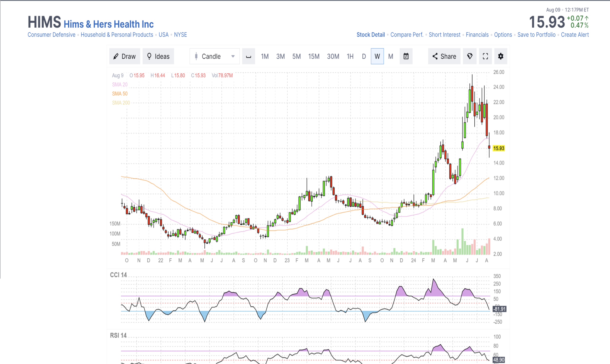The height and width of the screenshot is (364, 610).
Task: Share the chart
Action: (x=444, y=56)
